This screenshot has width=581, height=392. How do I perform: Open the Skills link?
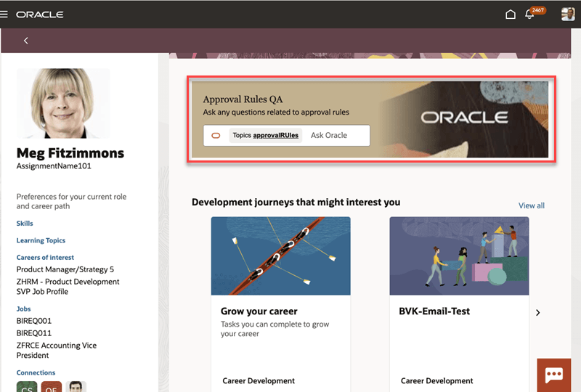pos(25,224)
